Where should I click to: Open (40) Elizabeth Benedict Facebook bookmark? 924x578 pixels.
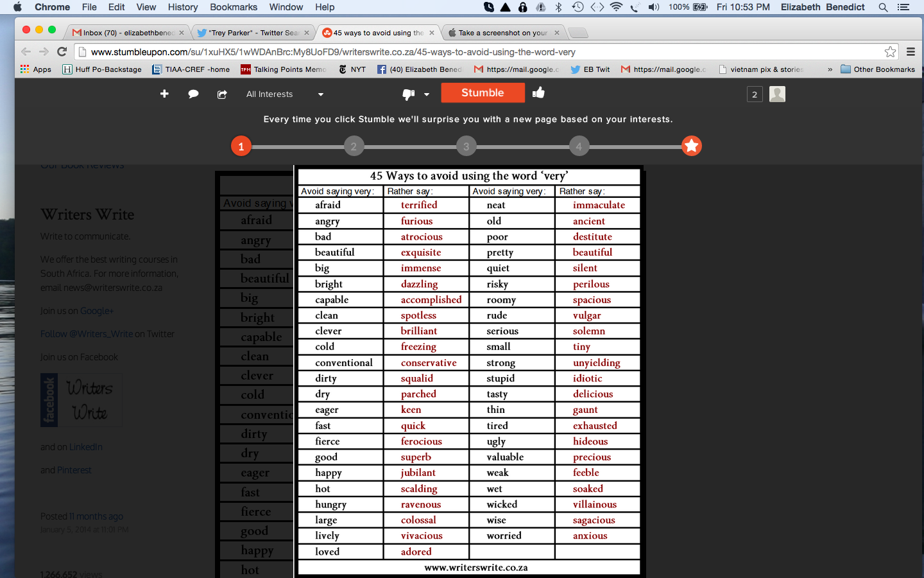coord(420,69)
